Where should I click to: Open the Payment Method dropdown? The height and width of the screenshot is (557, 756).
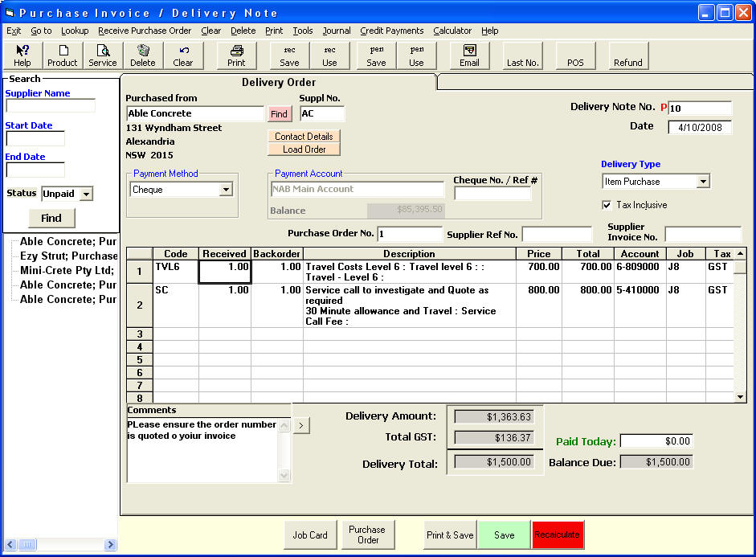[226, 190]
